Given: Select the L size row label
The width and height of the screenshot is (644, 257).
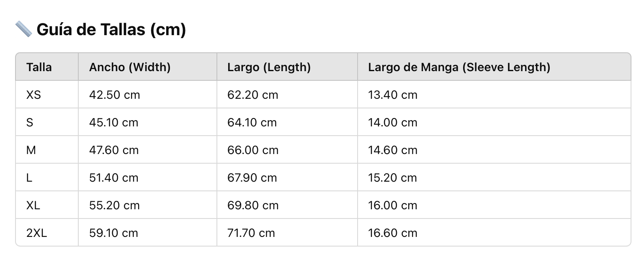Looking at the screenshot, I should [29, 178].
